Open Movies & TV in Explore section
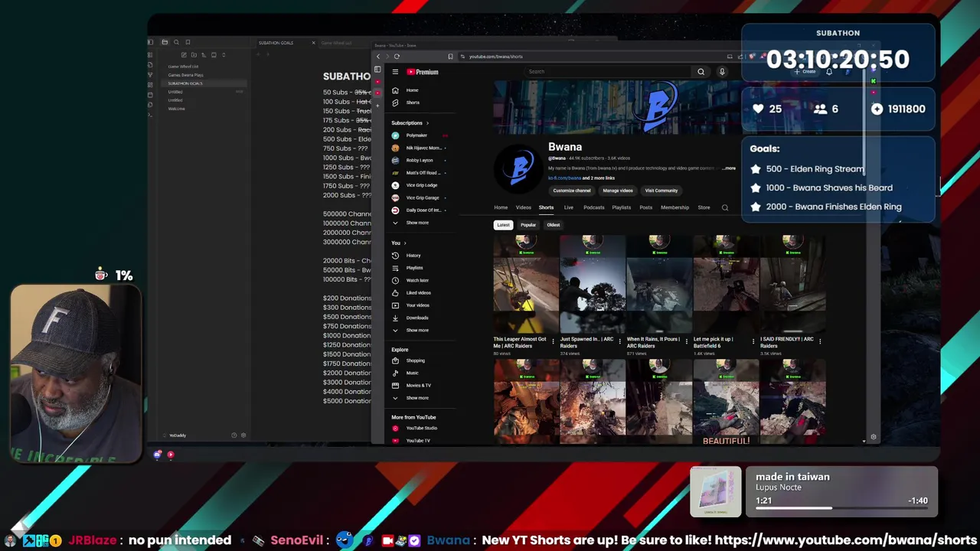This screenshot has height=551, width=980. click(x=417, y=385)
